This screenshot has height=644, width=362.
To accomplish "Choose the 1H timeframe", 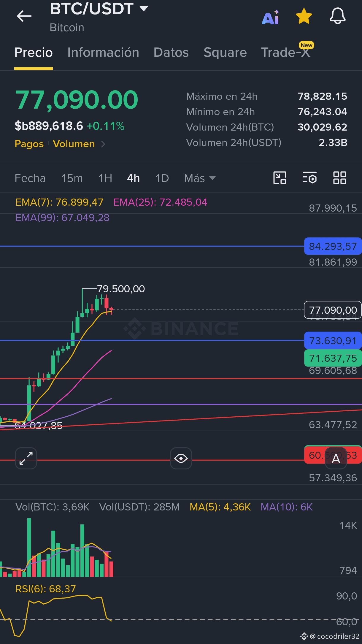I will tap(105, 178).
